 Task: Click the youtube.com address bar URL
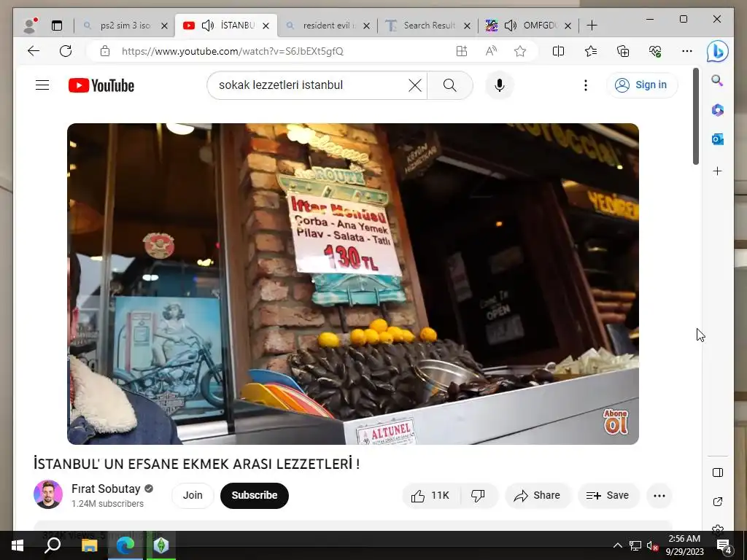pyautogui.click(x=233, y=51)
